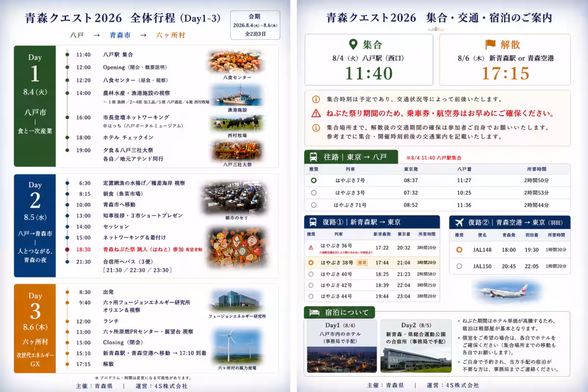The image size is (588, 392).
Task: Select the はやぶさ71号 radio button
Action: (314, 205)
